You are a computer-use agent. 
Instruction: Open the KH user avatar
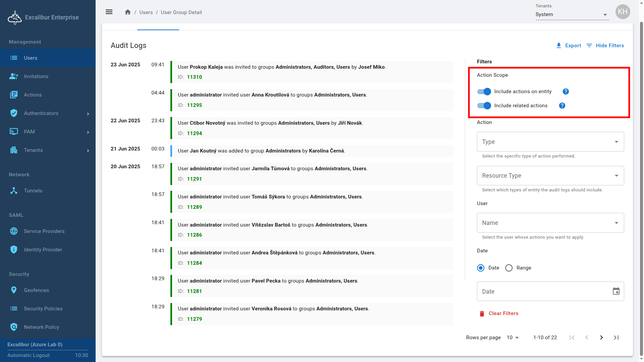click(x=623, y=12)
